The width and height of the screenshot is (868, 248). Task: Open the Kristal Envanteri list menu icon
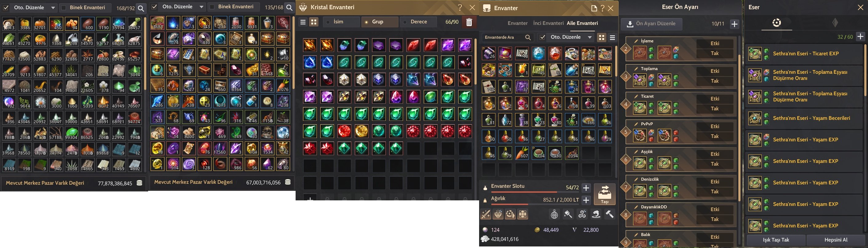click(x=303, y=22)
